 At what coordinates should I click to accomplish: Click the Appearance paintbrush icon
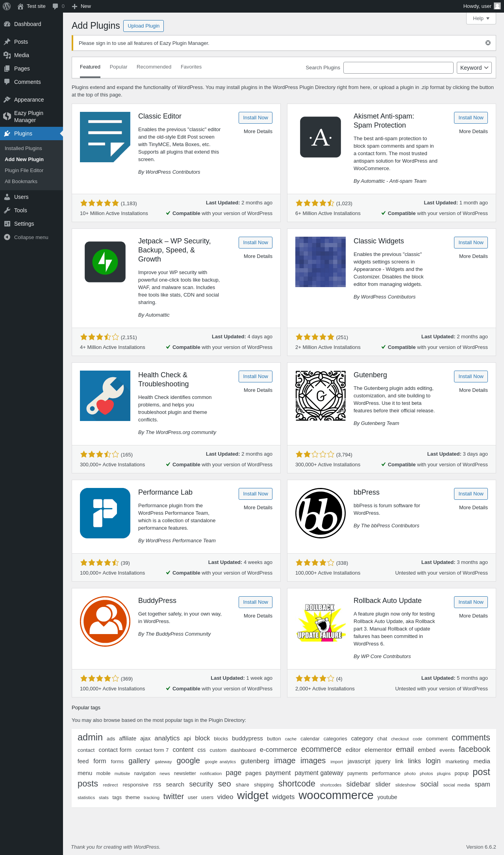point(7,100)
